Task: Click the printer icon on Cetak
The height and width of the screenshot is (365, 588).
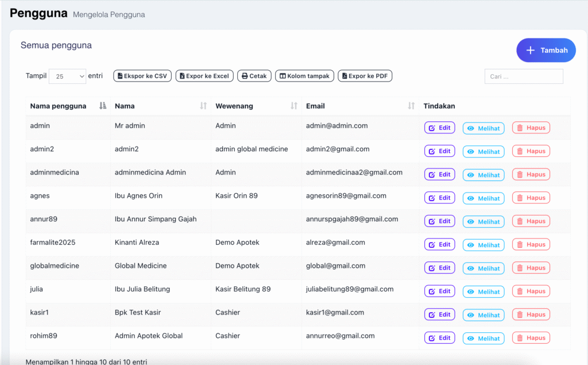Action: pyautogui.click(x=244, y=76)
